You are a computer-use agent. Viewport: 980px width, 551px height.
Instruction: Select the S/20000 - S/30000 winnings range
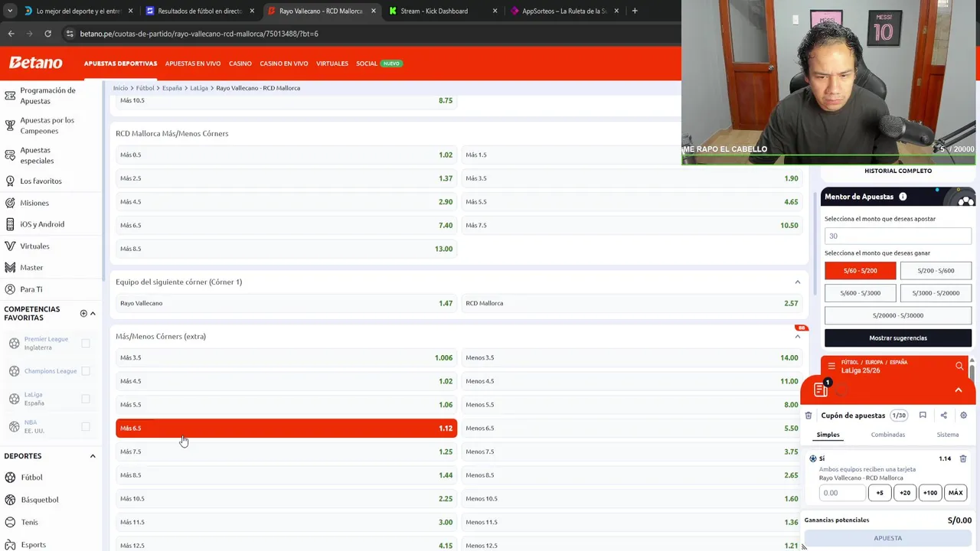[898, 315]
